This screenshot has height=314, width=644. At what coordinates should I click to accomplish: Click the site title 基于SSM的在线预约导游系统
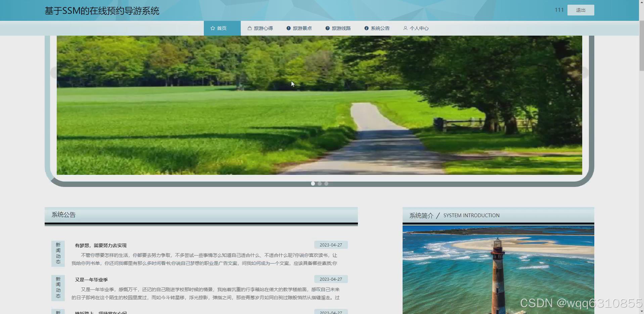[x=102, y=11]
